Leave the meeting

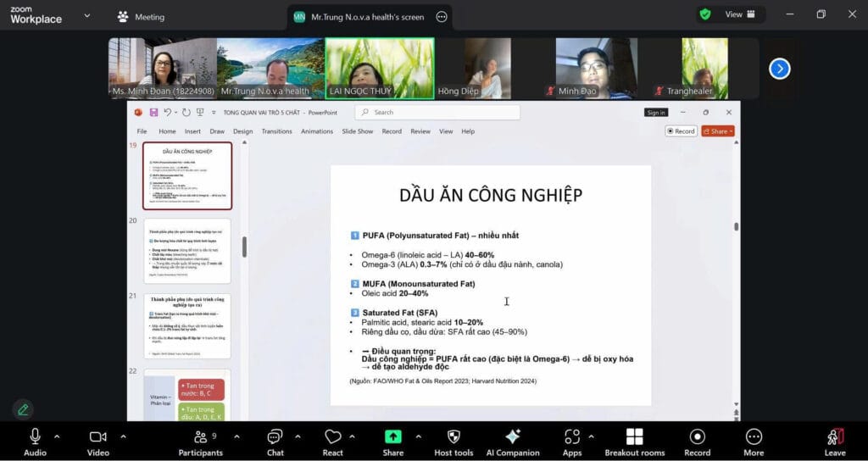pos(835,441)
